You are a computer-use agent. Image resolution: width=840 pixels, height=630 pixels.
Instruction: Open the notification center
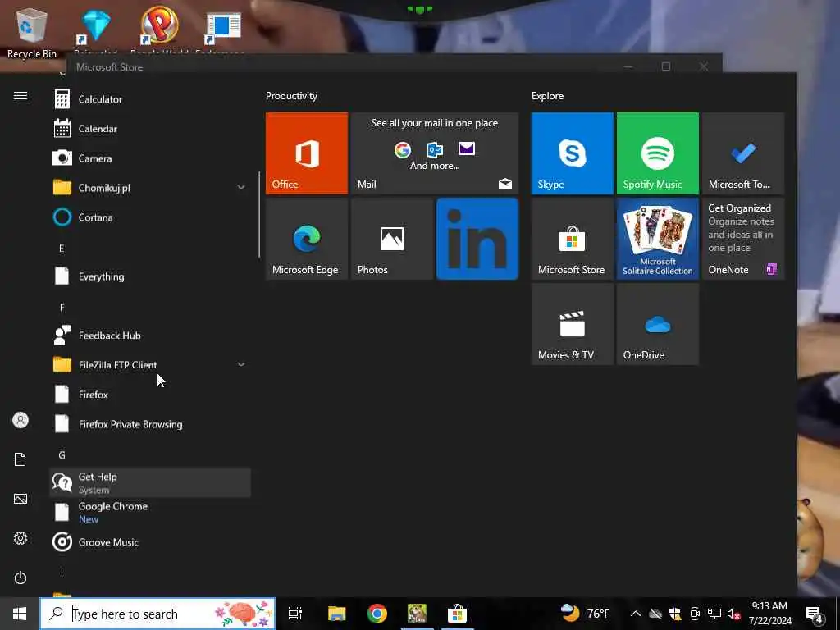point(815,614)
